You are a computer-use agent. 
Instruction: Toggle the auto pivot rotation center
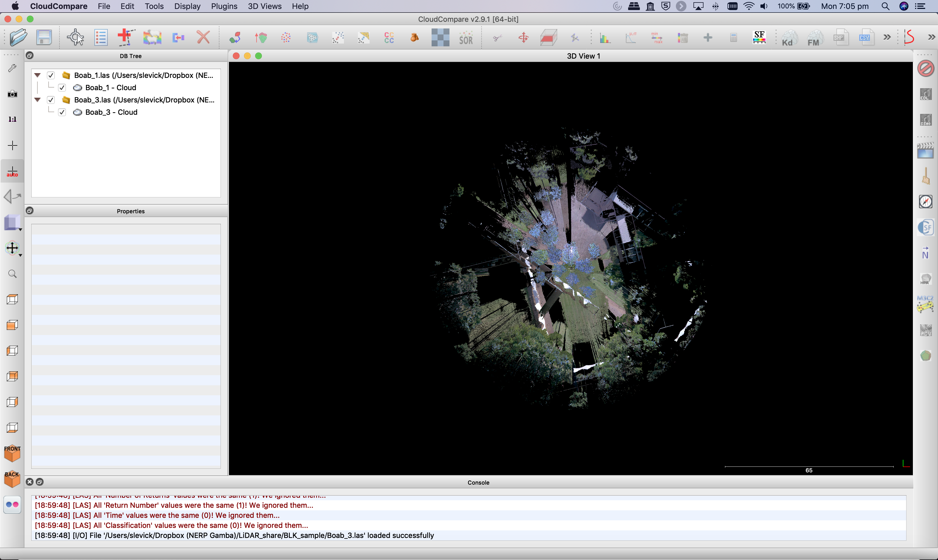tap(13, 172)
